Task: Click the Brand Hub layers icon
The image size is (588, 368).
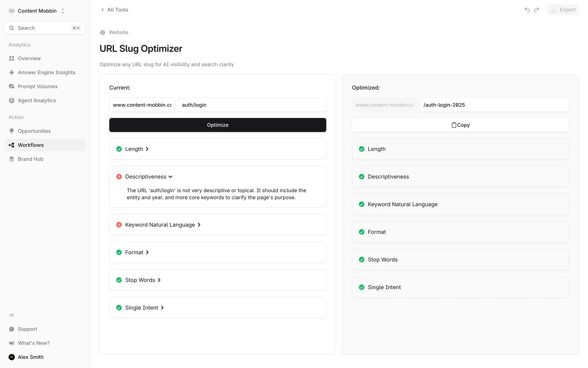Action: pos(12,159)
